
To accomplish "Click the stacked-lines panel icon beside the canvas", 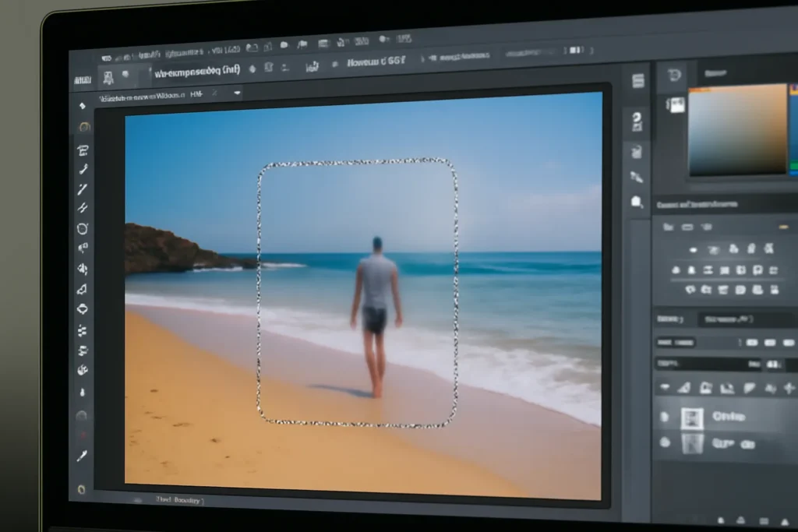I will coord(638,81).
